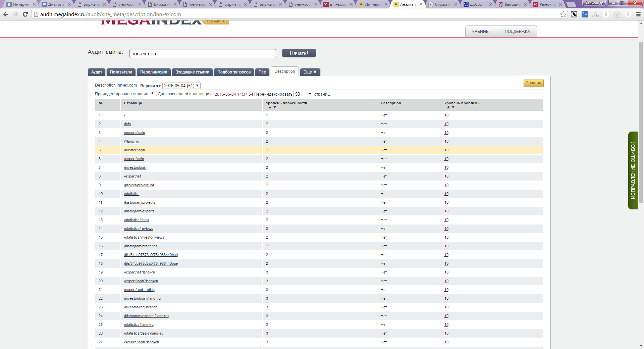Image resolution: width=644 pixels, height=349 pixels.
Task: Open the 'ПОДДЕРЖКА' button
Action: coord(517,32)
